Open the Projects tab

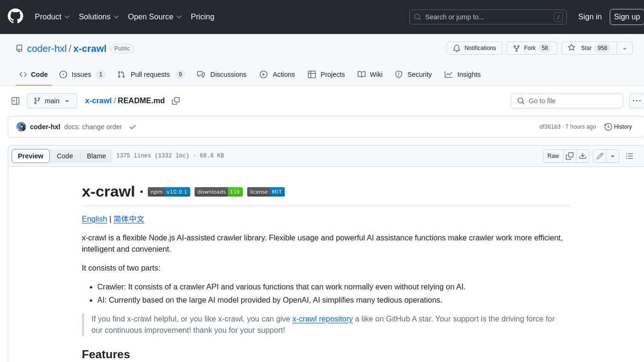(326, 74)
